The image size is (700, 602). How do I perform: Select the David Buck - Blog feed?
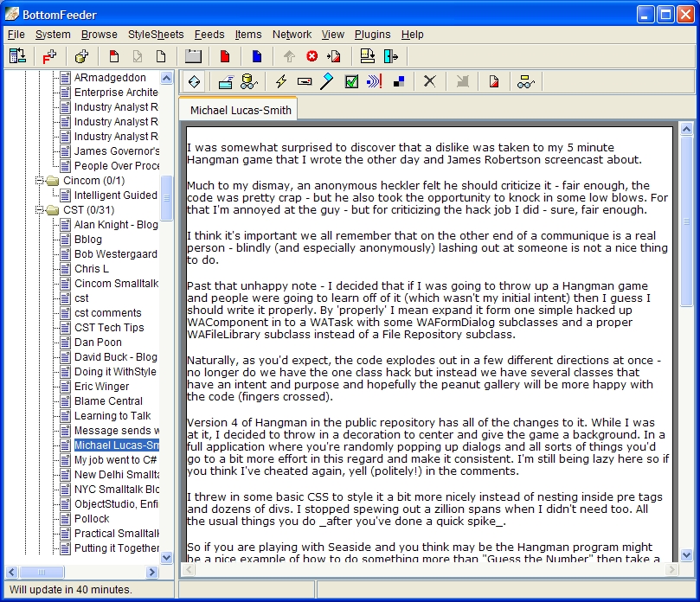click(x=116, y=357)
